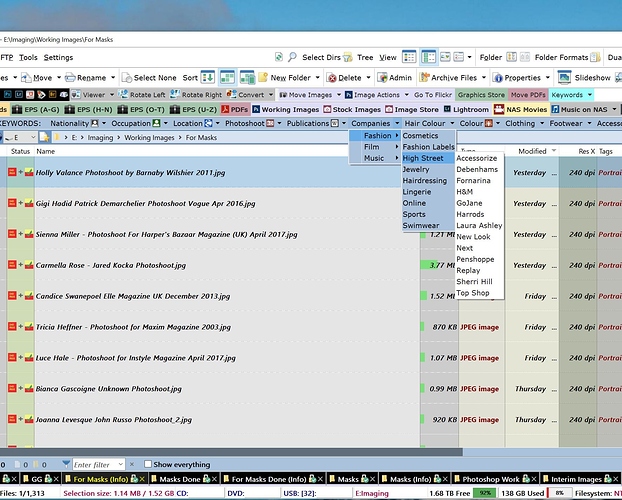This screenshot has height=500, width=622.
Task: Open drive E selector combo box
Action: tap(20, 137)
